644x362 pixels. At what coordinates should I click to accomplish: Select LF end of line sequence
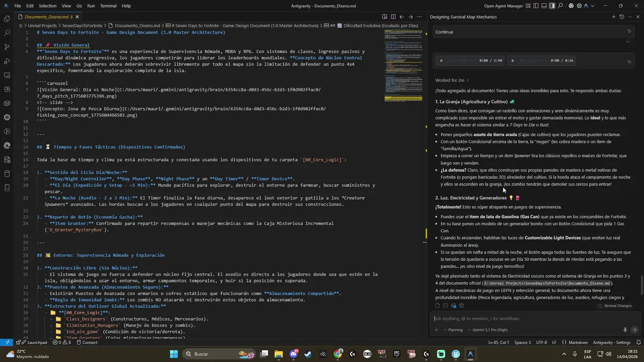554,342
